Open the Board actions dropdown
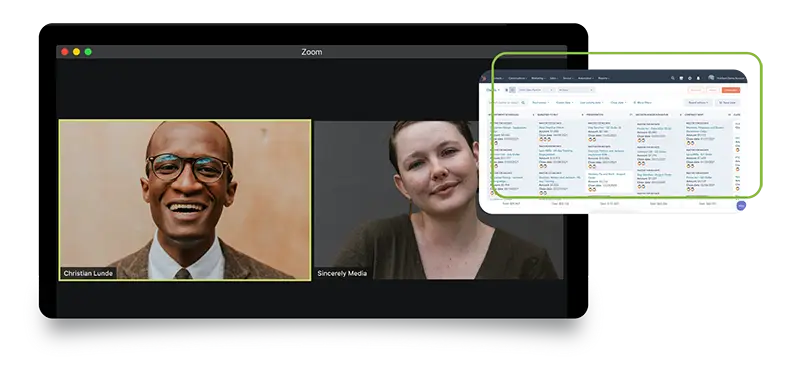The width and height of the screenshot is (800, 369). coord(698,103)
